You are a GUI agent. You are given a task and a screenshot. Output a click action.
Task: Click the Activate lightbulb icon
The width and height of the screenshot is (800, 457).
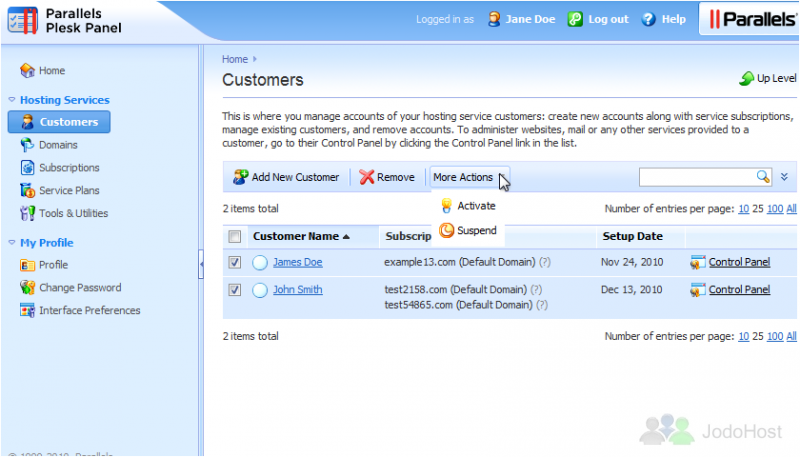tap(446, 206)
